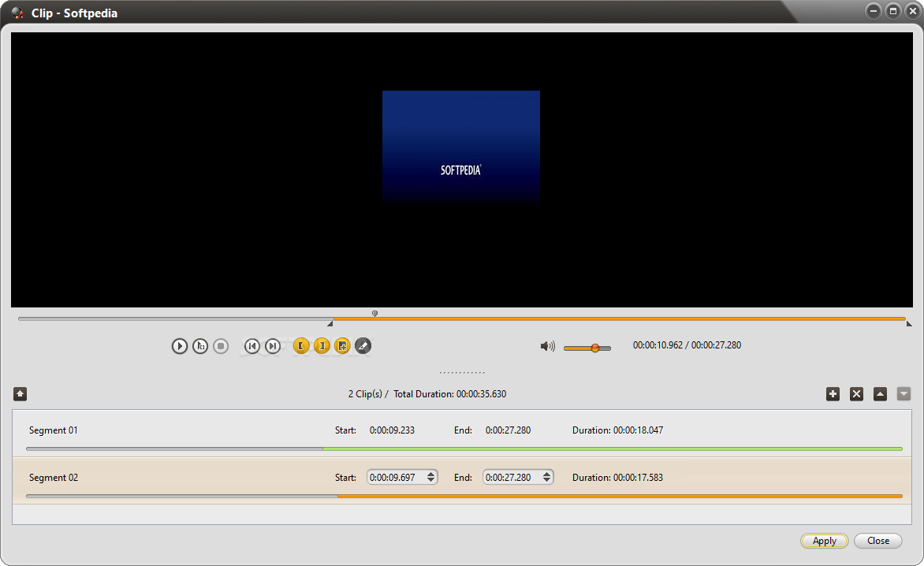Viewport: 924px width, 566px height.
Task: Close the Clip window with title X
Action: (x=913, y=11)
